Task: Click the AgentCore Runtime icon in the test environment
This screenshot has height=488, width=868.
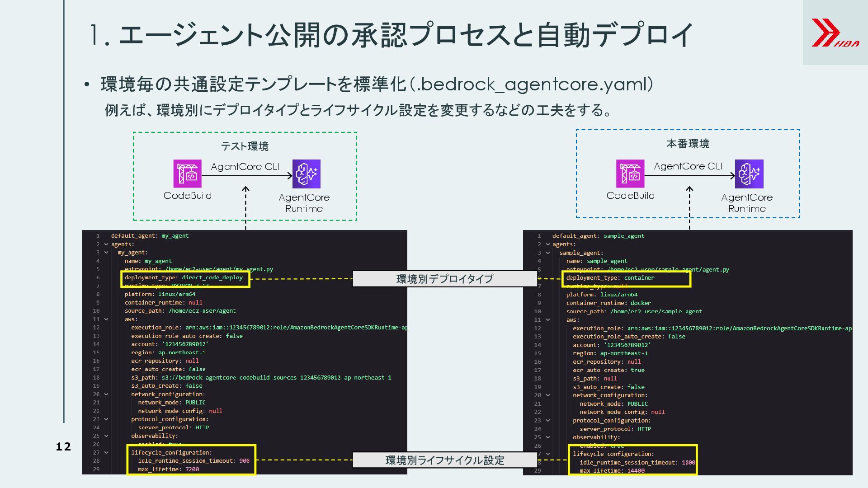Action: tap(306, 174)
